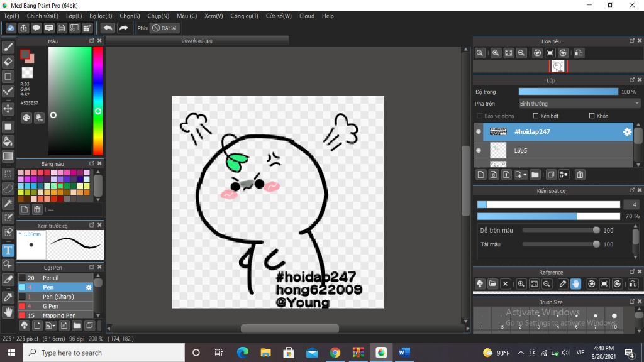Activate the Eyedropper tool

pos(8,296)
